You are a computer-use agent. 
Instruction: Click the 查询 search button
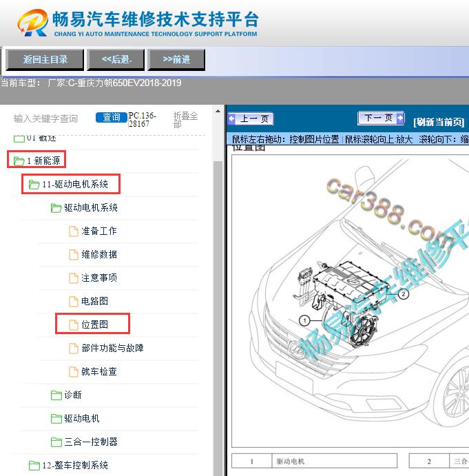pyautogui.click(x=111, y=117)
